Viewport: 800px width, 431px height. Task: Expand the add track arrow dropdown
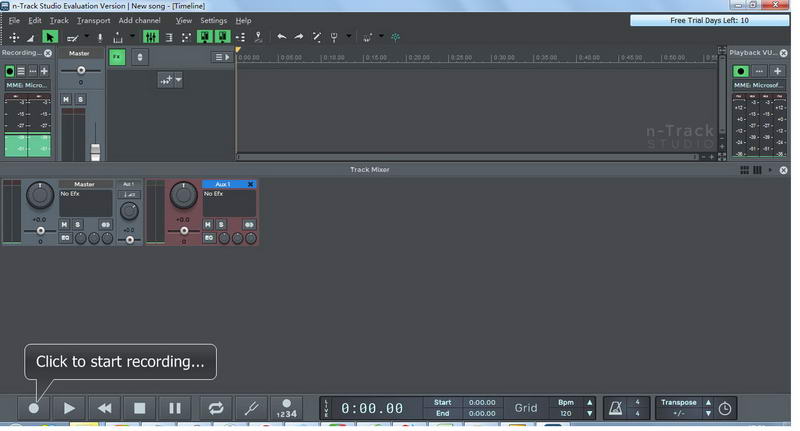tap(179, 80)
